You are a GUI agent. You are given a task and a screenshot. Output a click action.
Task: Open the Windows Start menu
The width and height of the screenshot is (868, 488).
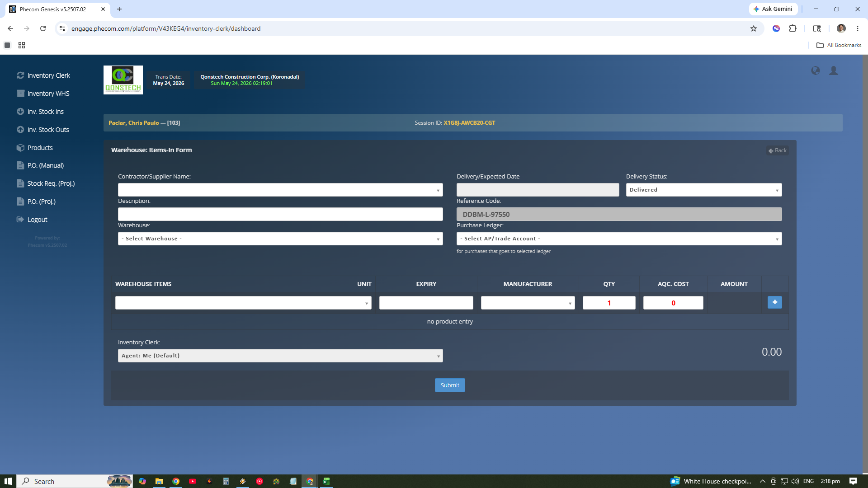[8, 481]
